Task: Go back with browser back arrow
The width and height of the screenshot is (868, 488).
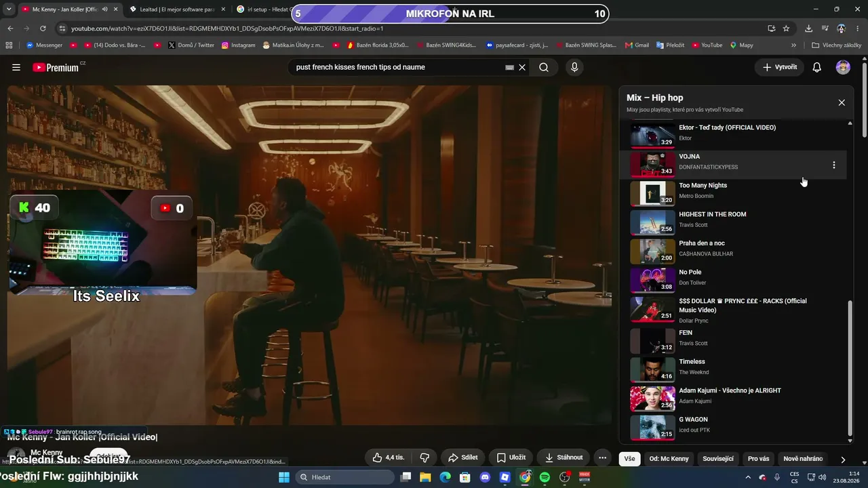Action: coord(10,28)
